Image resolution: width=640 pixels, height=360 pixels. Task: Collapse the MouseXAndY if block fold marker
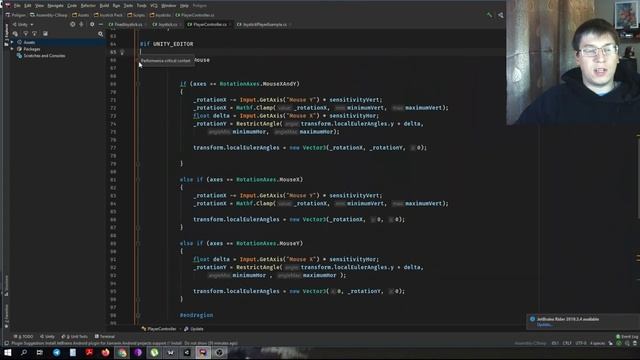(x=138, y=84)
